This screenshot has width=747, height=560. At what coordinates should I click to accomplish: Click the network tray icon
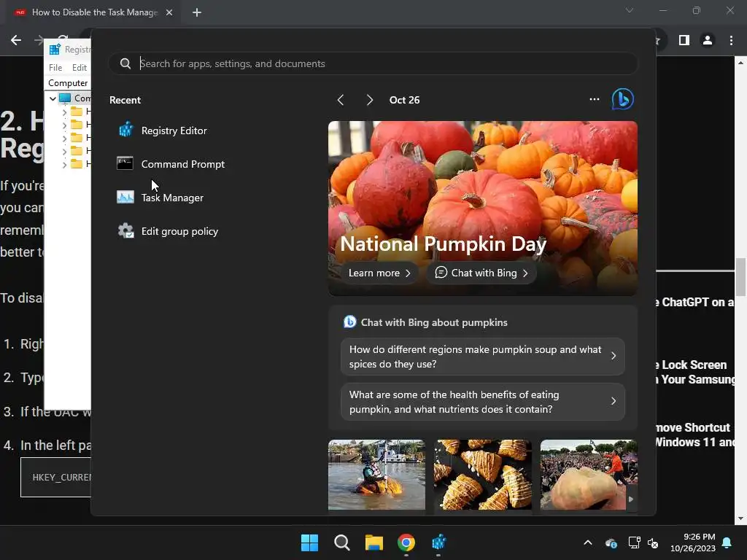634,542
